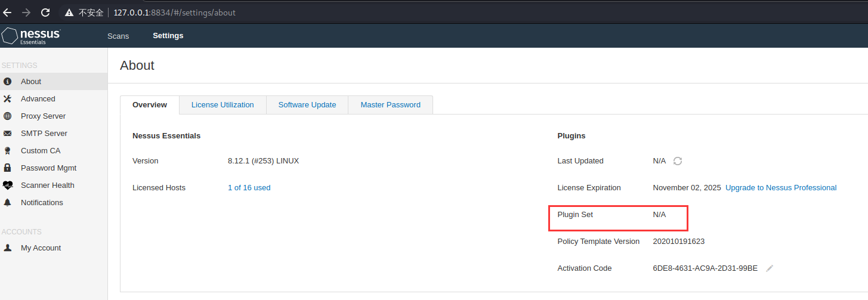Click the About page heading
Viewport: 868px width, 300px height.
coord(137,66)
